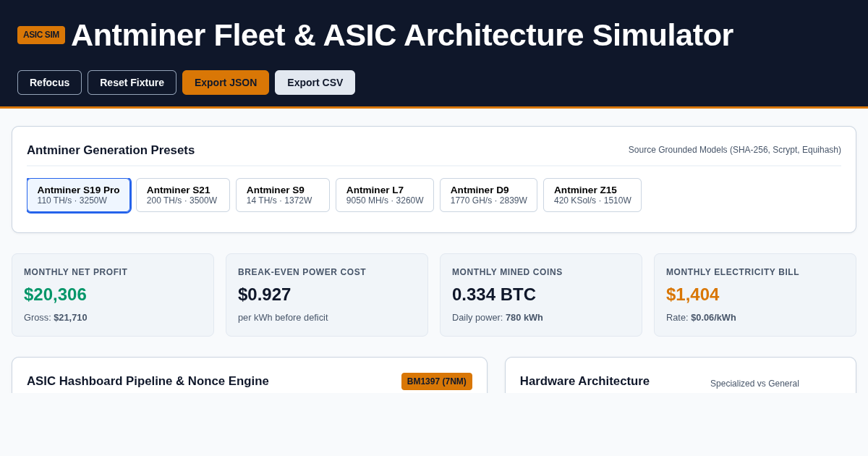Select the Antminer S19 Pro preset
The width and height of the screenshot is (868, 456).
pyautogui.click(x=79, y=195)
